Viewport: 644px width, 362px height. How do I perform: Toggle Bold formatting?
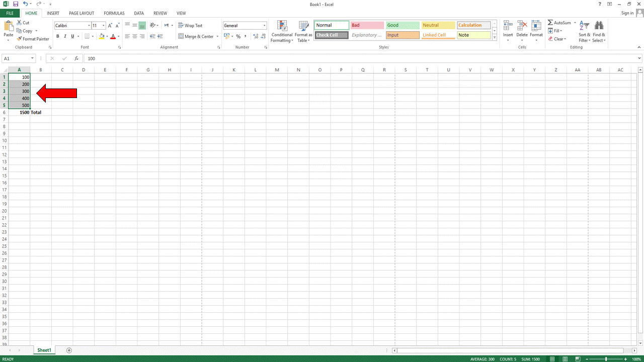pyautogui.click(x=58, y=36)
